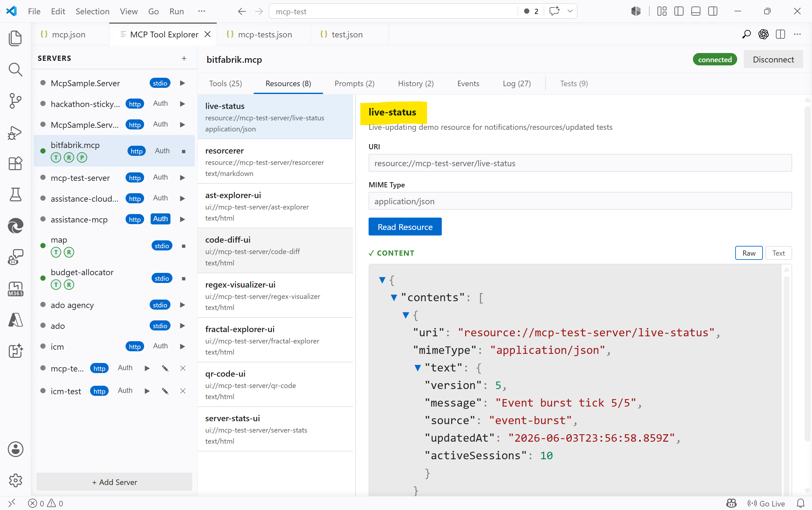
Task: Click the URI input field
Action: [580, 163]
